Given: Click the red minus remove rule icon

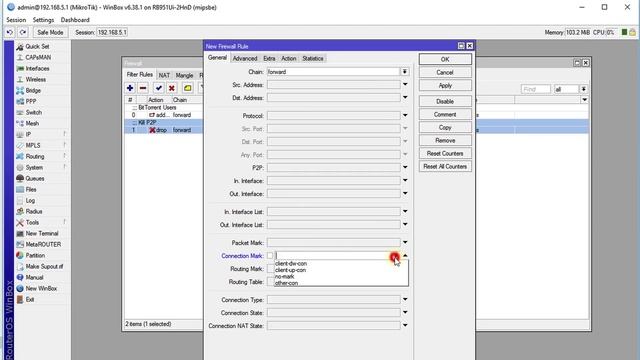Looking at the screenshot, I should click(x=143, y=88).
